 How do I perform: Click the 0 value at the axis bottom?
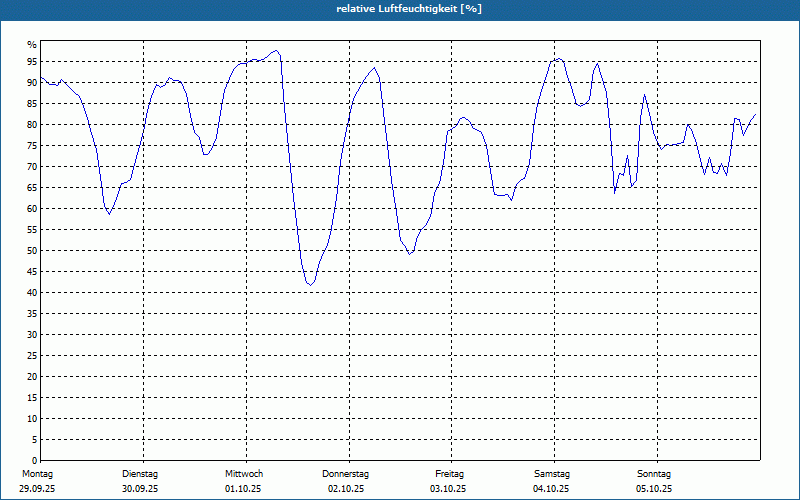pos(35,460)
